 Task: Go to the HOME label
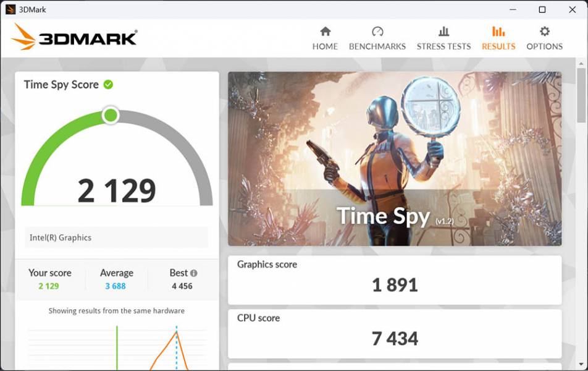[325, 46]
